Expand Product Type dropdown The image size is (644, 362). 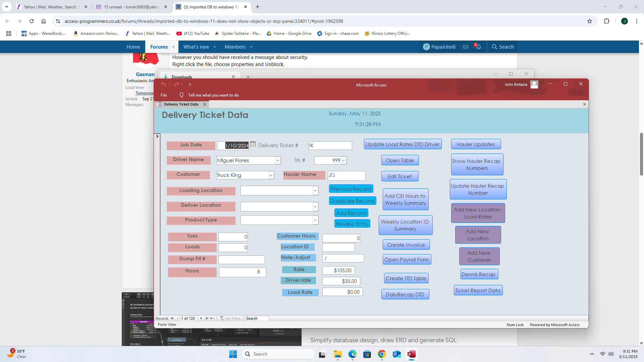click(315, 220)
